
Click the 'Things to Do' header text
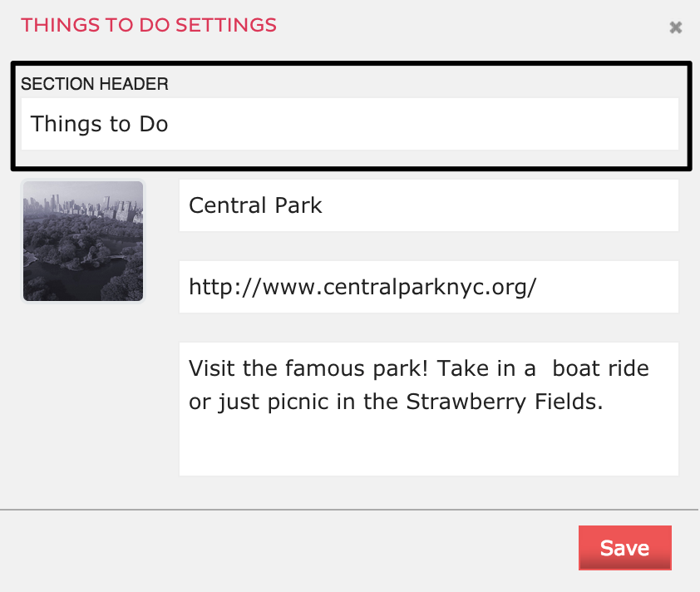pos(100,125)
